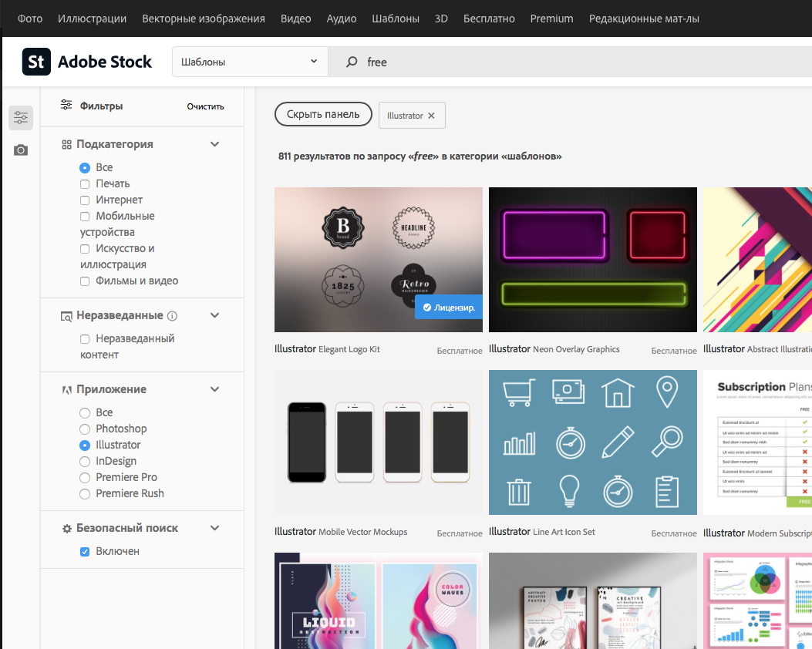Open the Аудио menu item
Screen dimensions: 812x649
[x=342, y=18]
